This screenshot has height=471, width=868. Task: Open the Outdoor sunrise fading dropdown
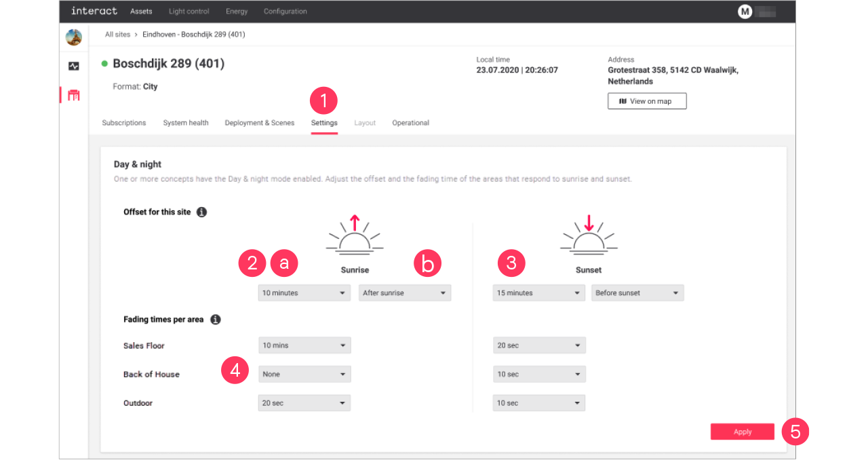click(x=304, y=402)
